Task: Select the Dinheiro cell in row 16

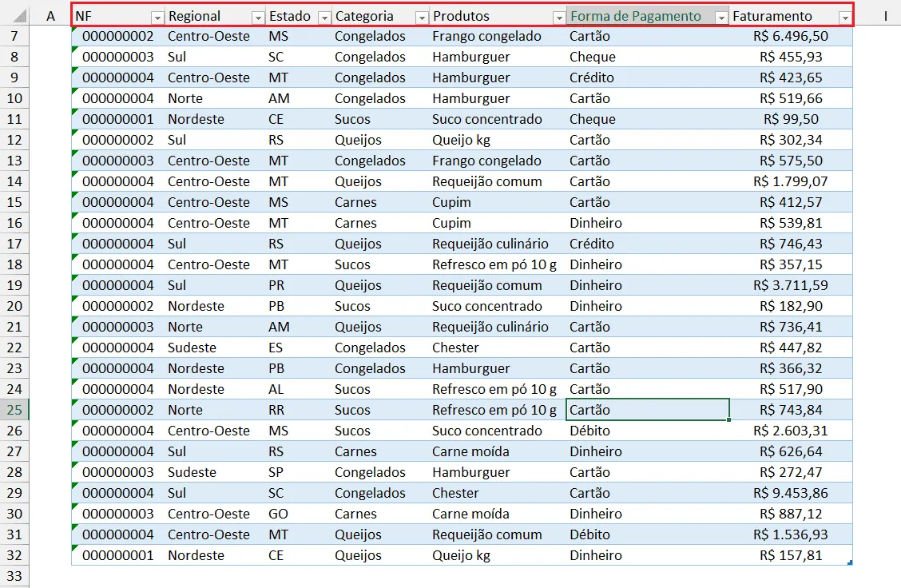Action: click(648, 223)
